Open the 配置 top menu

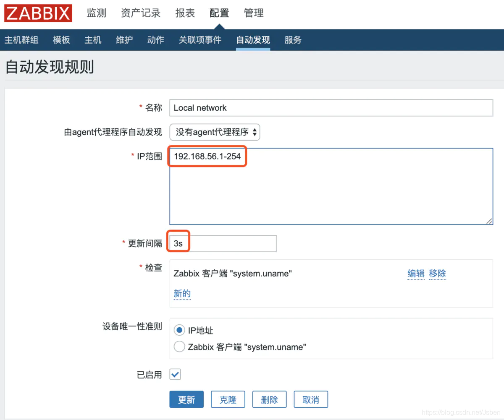click(x=219, y=13)
